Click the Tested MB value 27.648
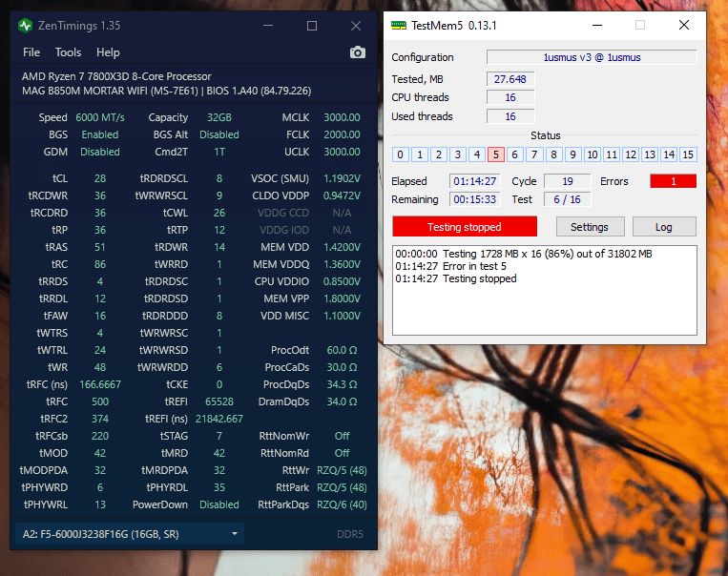Image resolution: width=728 pixels, height=576 pixels. coord(510,79)
